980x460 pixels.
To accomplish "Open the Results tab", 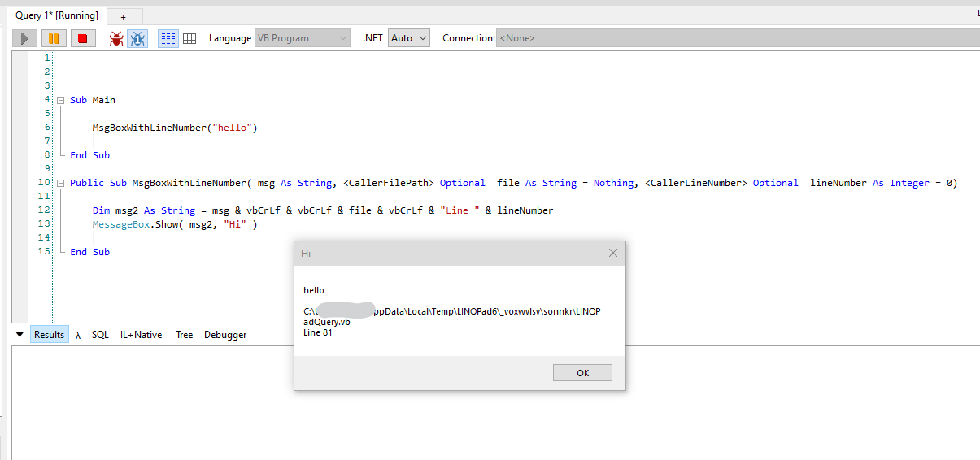I will tap(49, 335).
